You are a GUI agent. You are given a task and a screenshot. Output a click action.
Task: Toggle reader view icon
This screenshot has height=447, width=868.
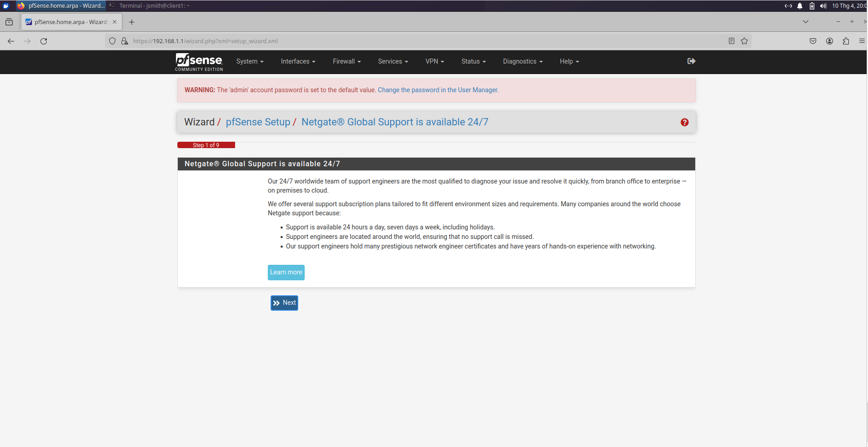coord(731,41)
